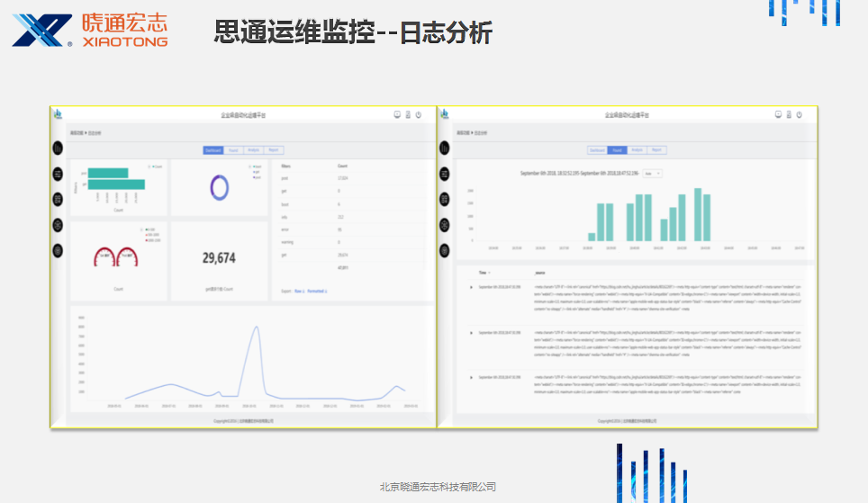Click the Raw export link

298,292
